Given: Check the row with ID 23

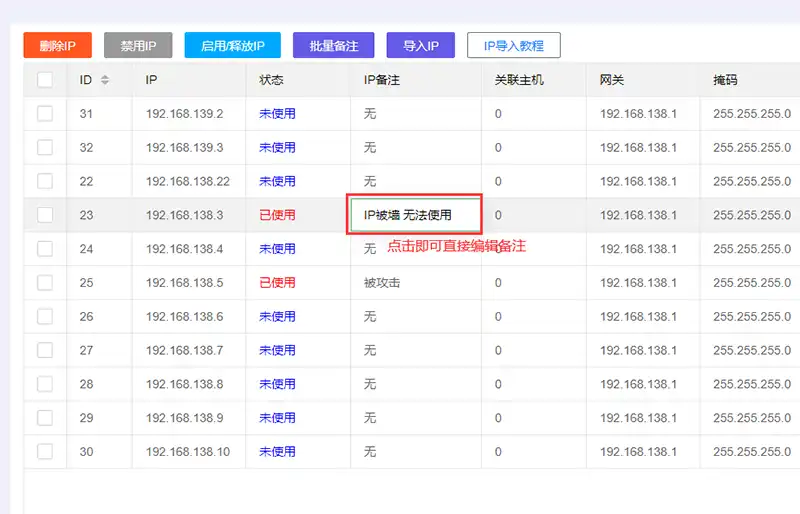Looking at the screenshot, I should (x=45, y=214).
